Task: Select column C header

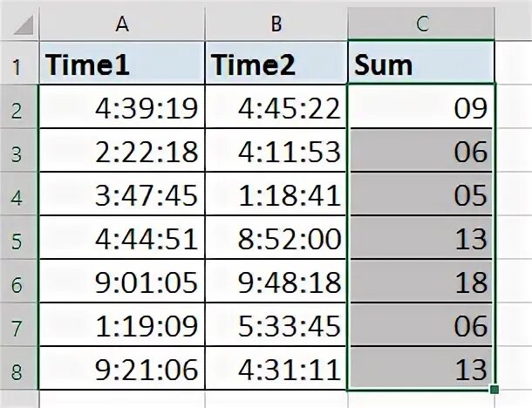Action: point(422,24)
